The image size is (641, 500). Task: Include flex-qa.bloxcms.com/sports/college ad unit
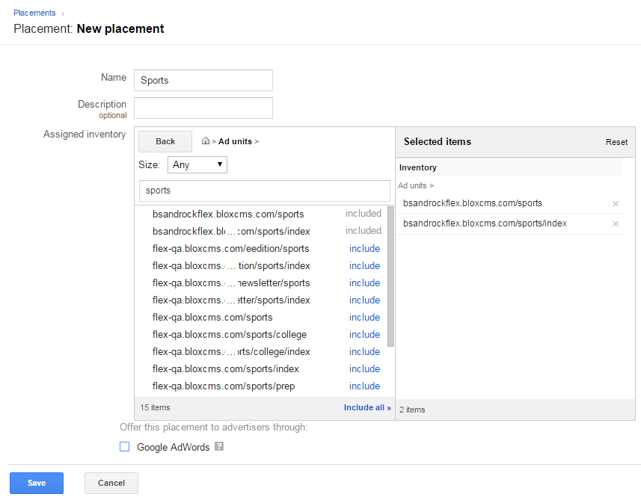click(x=364, y=334)
